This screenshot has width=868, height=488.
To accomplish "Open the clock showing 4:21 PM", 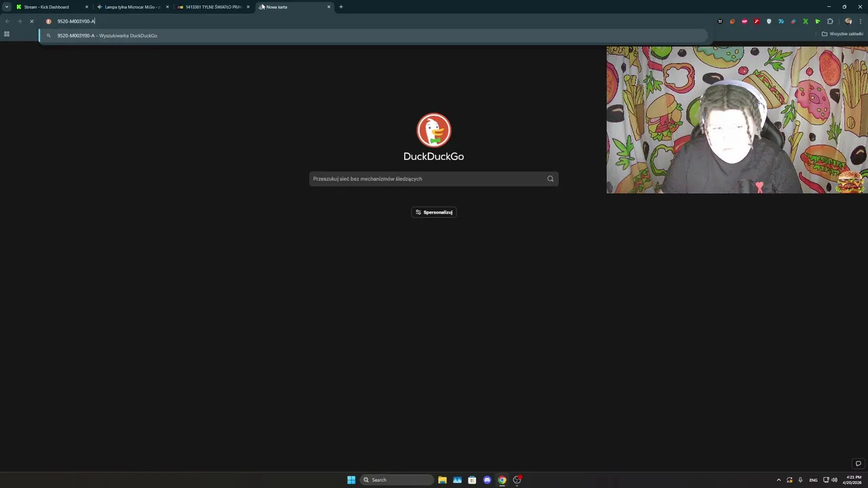I will coord(853,480).
